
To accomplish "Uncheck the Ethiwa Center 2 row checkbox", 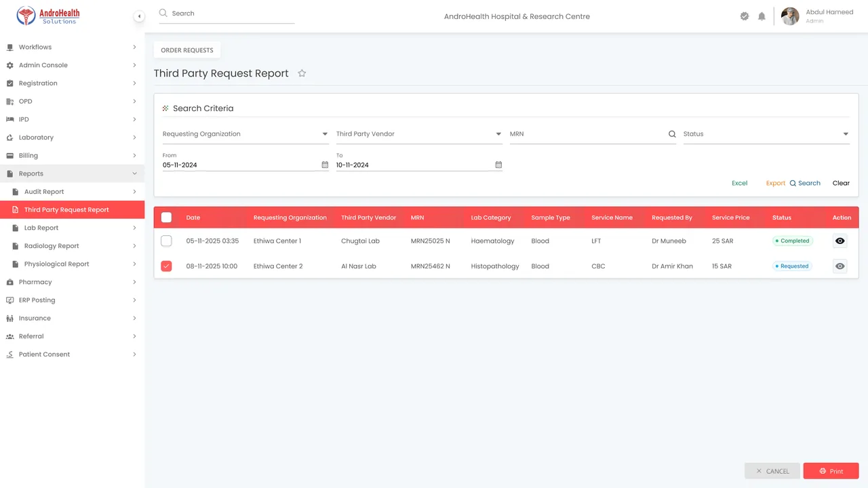I will pos(166,266).
